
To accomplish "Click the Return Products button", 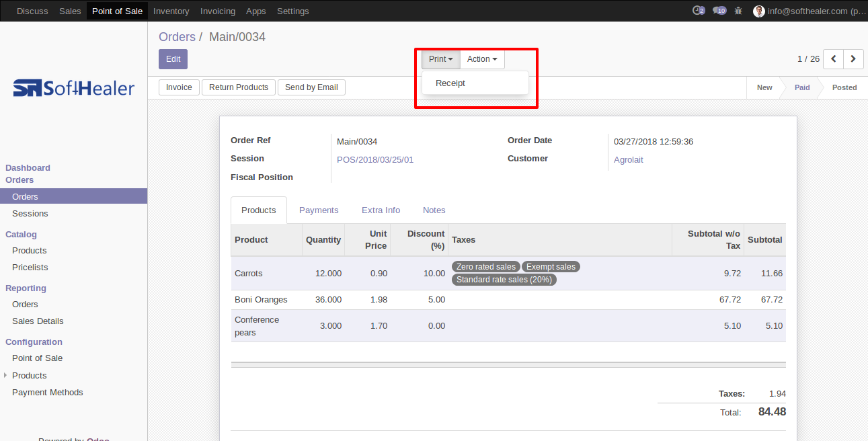I will (x=239, y=87).
